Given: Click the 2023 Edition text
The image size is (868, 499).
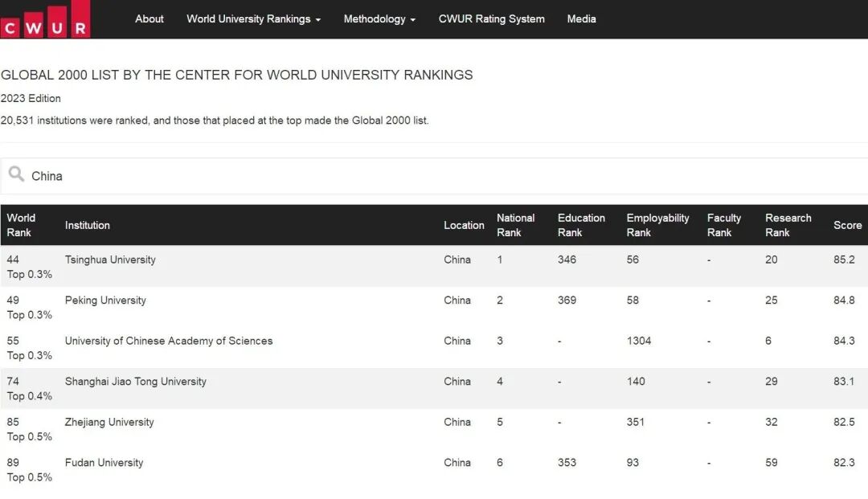Looking at the screenshot, I should (x=31, y=99).
